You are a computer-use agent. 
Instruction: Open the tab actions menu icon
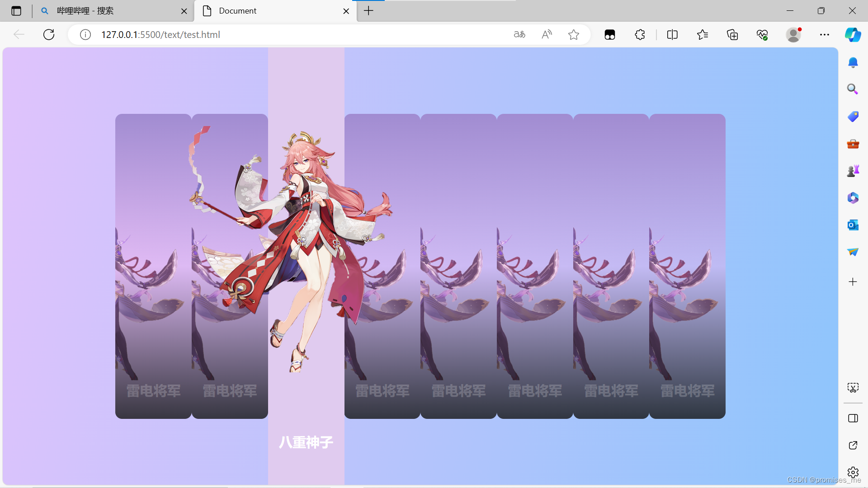[16, 11]
